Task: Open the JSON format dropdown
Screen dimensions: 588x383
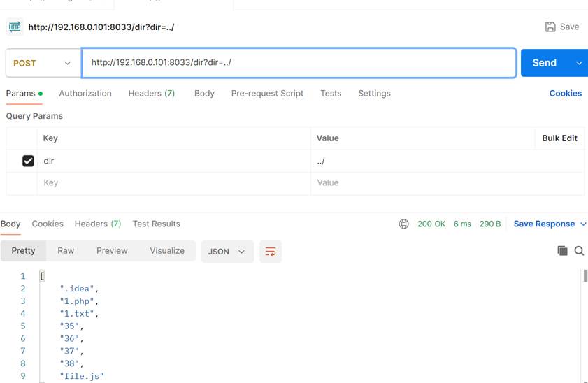Action: coord(227,252)
